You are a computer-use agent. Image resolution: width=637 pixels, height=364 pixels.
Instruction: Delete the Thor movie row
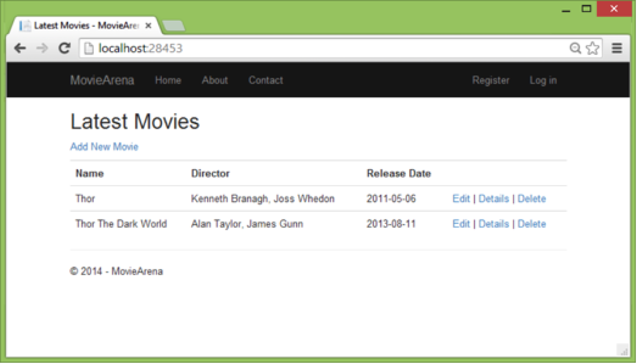click(532, 198)
